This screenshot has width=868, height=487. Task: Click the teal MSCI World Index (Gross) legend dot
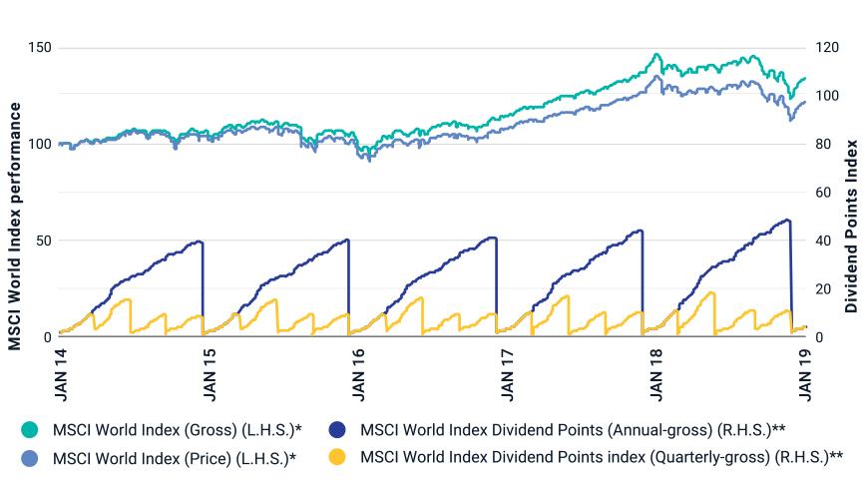tap(31, 431)
